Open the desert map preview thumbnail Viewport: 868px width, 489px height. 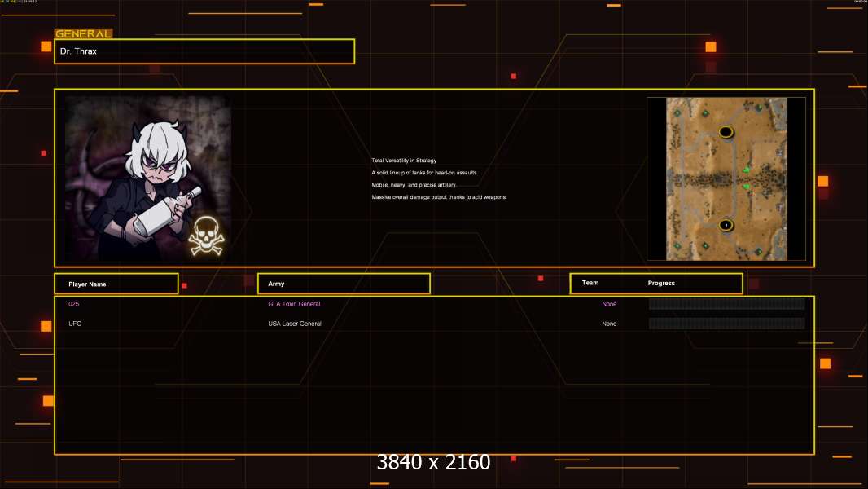726,178
